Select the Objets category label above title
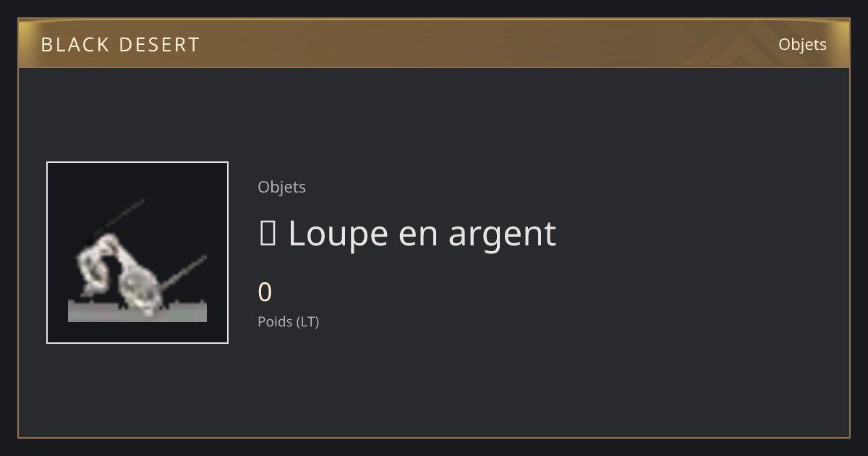 tap(281, 187)
